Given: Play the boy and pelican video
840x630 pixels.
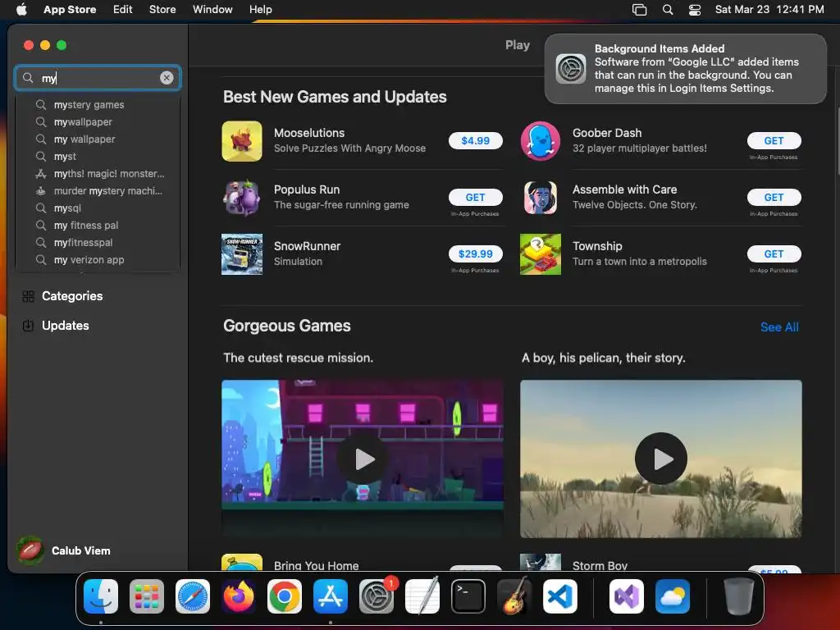Looking at the screenshot, I should click(661, 459).
